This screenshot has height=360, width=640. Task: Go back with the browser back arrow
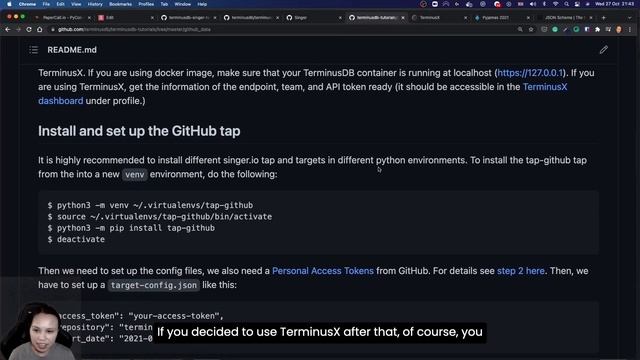(8, 29)
